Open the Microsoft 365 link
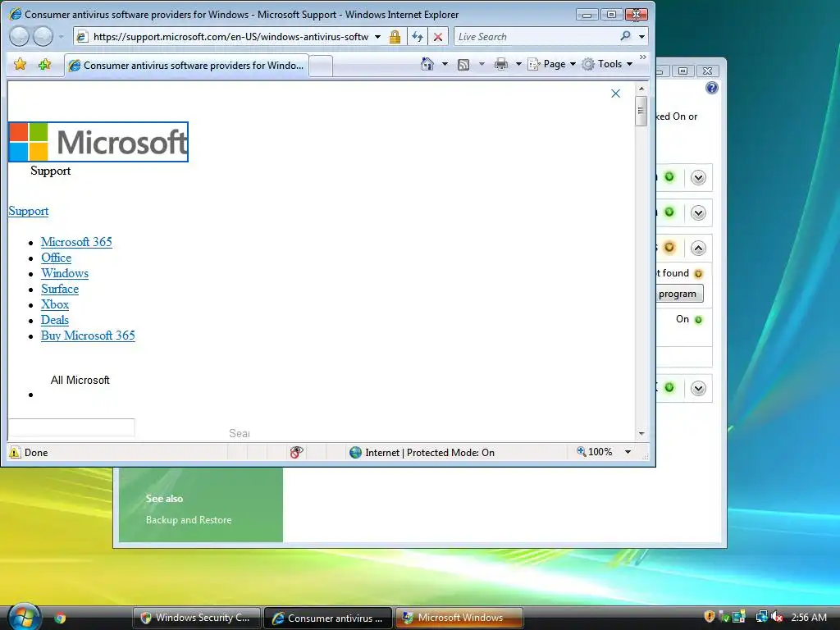 tap(76, 242)
